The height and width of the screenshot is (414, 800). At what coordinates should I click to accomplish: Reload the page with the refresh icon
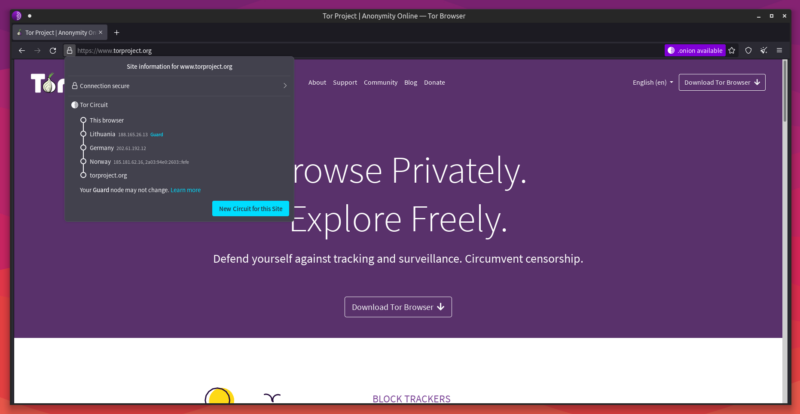pos(53,51)
